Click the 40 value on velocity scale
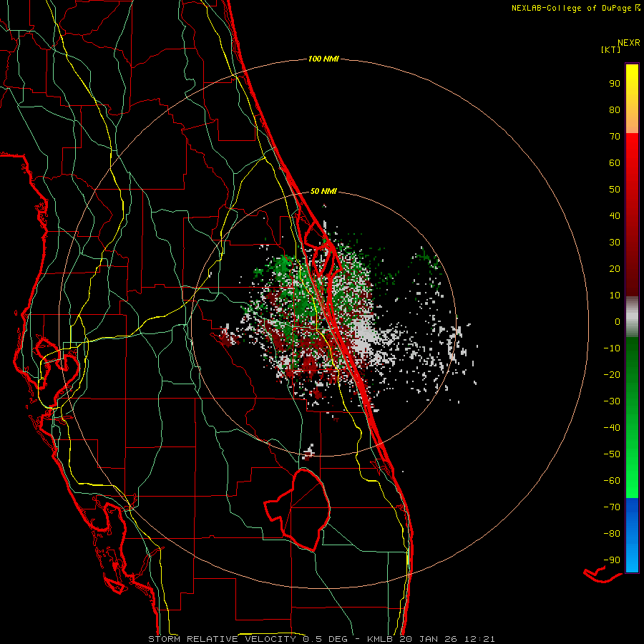 click(615, 215)
